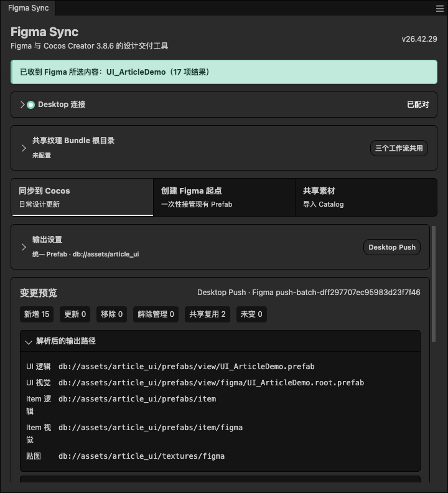Switch to the 共享素材 tab

tap(366, 197)
